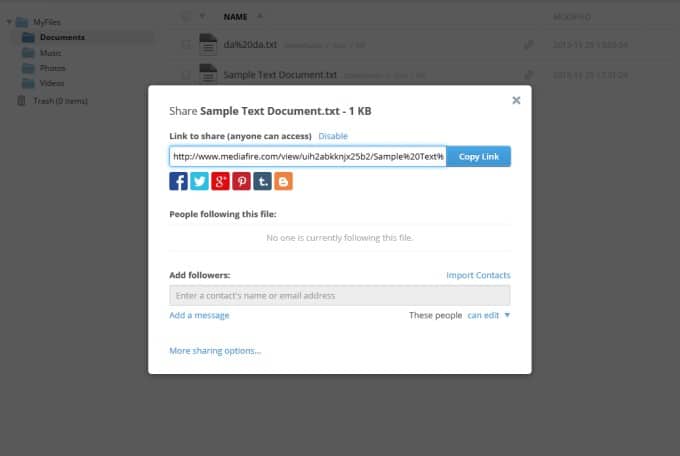Disable the share link

333,136
